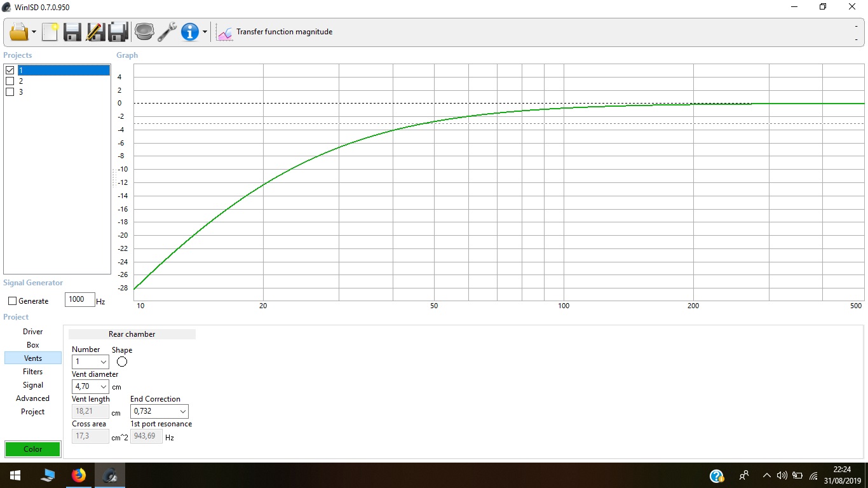Toggle the round vent Shape icon
This screenshot has width=868, height=488.
[122, 362]
